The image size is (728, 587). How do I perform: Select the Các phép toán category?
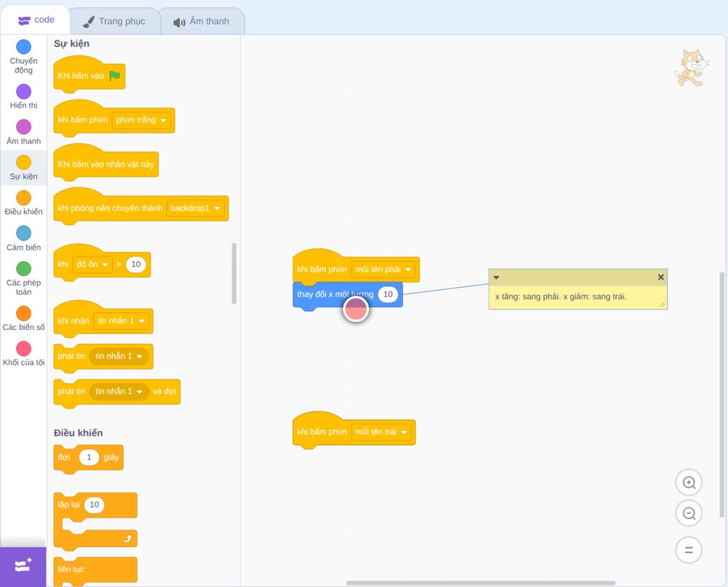pyautogui.click(x=23, y=279)
